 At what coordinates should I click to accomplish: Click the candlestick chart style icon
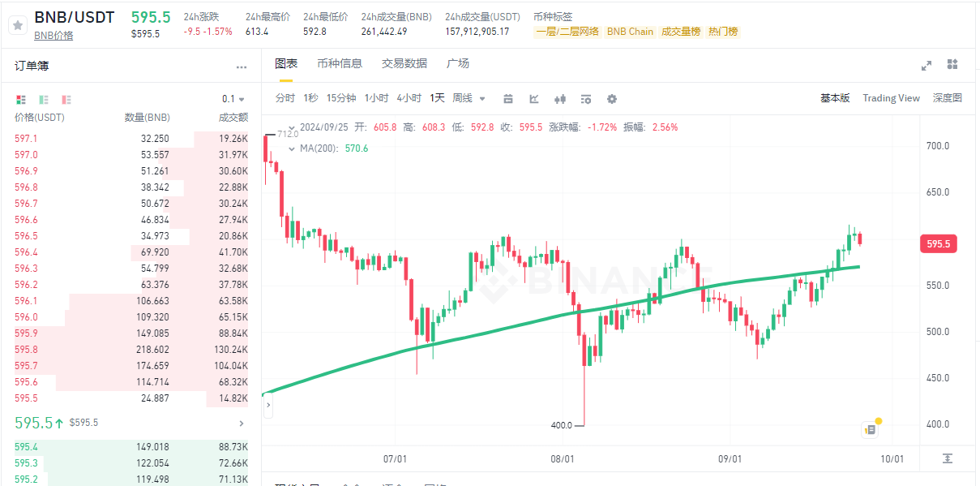click(559, 99)
